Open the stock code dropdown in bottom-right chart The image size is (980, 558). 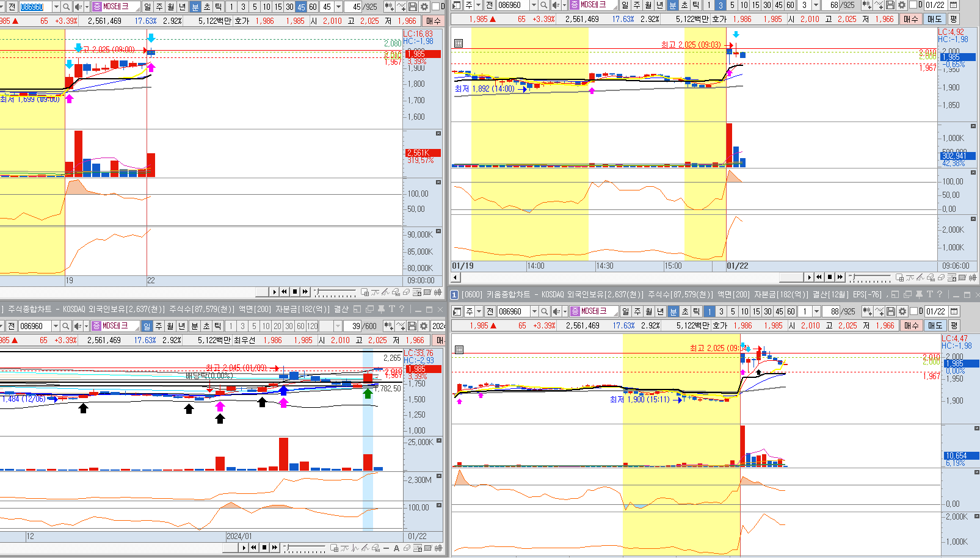(x=534, y=311)
